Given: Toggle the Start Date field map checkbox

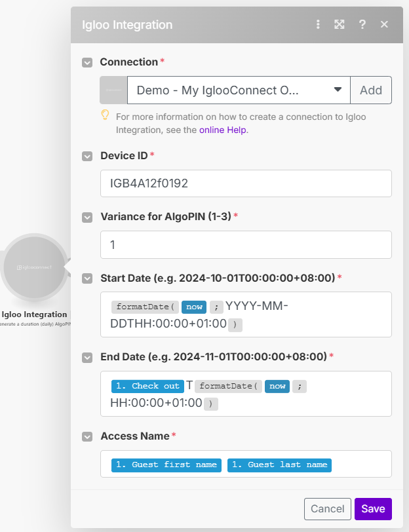Looking at the screenshot, I should pyautogui.click(x=87, y=278).
